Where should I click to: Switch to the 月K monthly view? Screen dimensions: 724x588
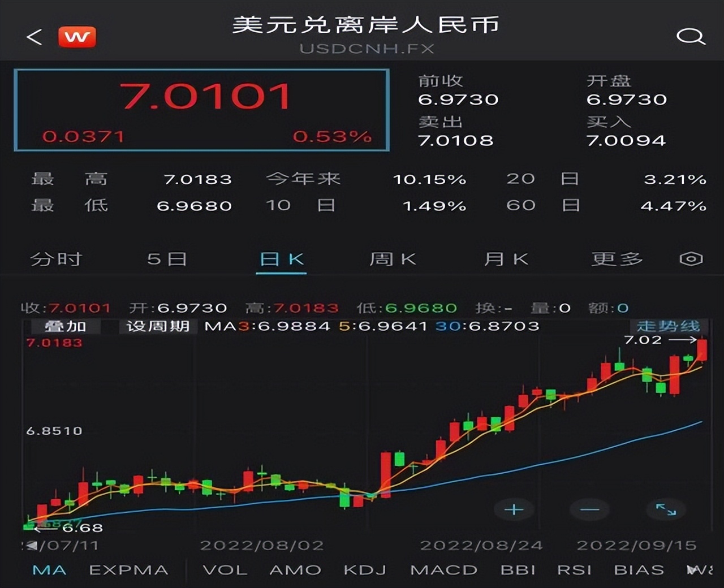click(x=506, y=259)
